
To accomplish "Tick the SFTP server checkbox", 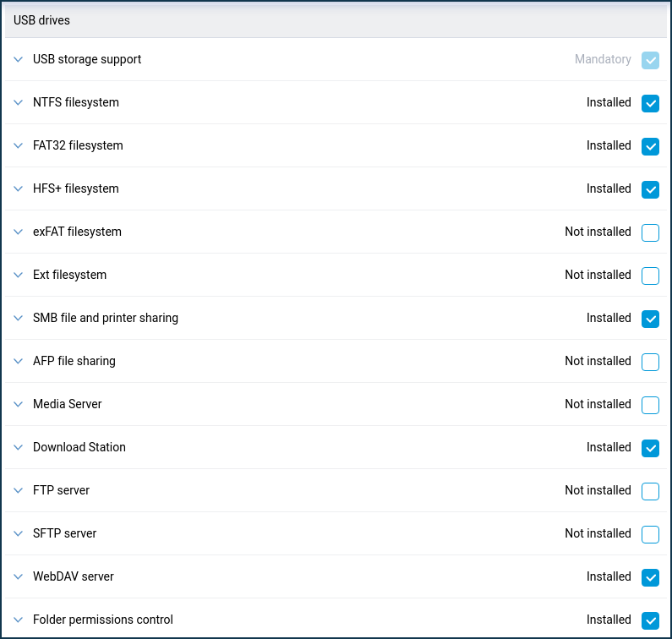I will (x=650, y=534).
